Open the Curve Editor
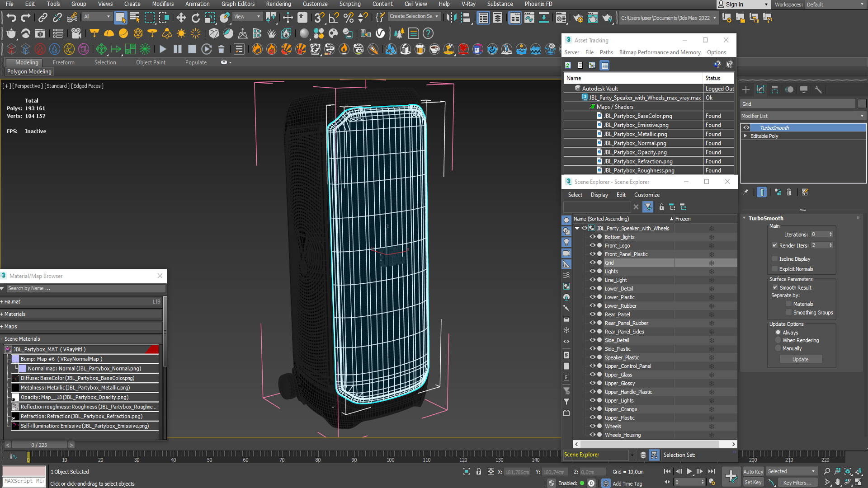 pos(529,18)
